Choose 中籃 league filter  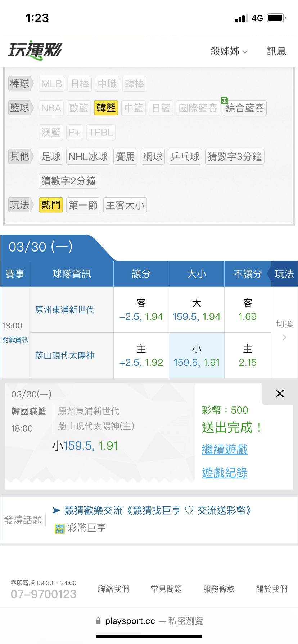click(x=134, y=108)
